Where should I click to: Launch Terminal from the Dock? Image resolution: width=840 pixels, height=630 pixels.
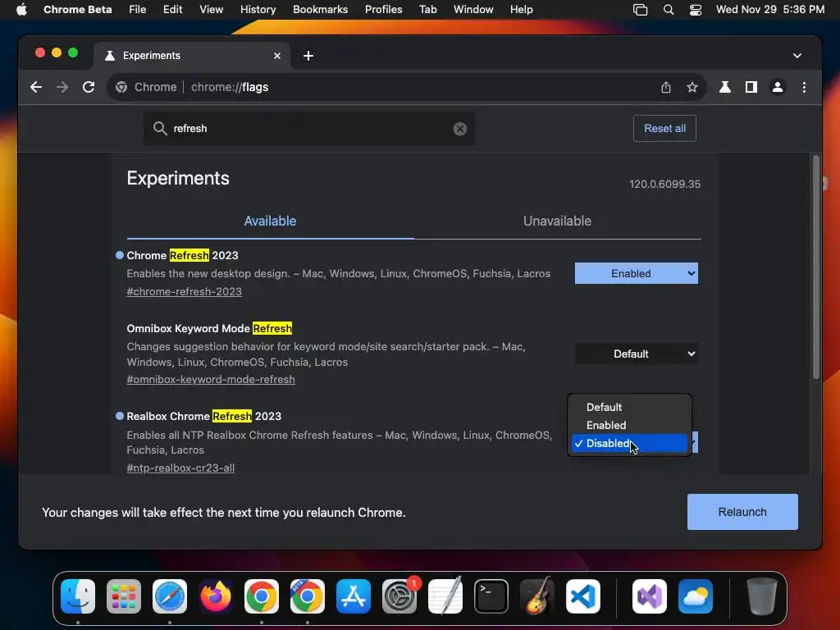(x=491, y=596)
